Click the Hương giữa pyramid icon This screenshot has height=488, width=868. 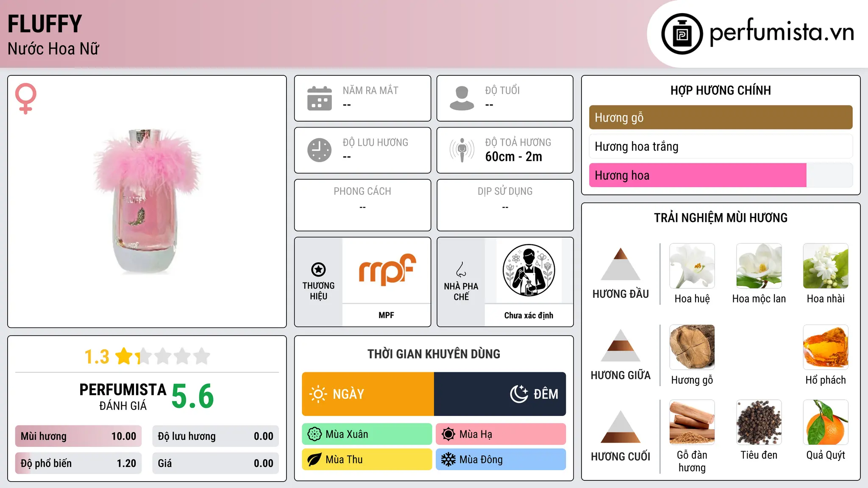tap(620, 345)
